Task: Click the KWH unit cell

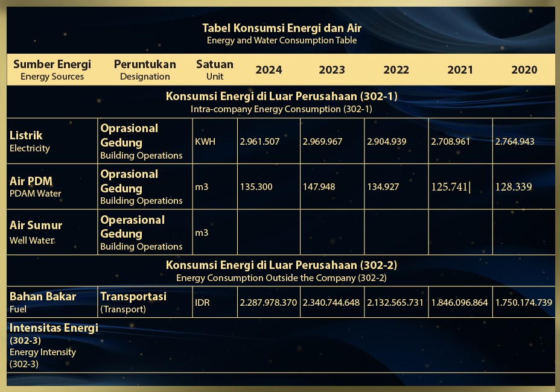Action: pos(205,142)
